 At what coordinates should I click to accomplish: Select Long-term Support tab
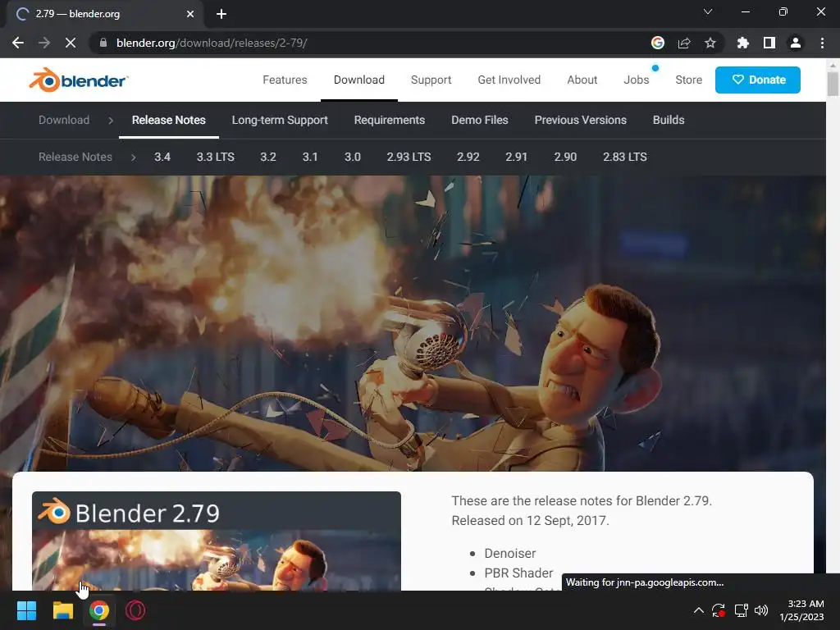(x=280, y=120)
